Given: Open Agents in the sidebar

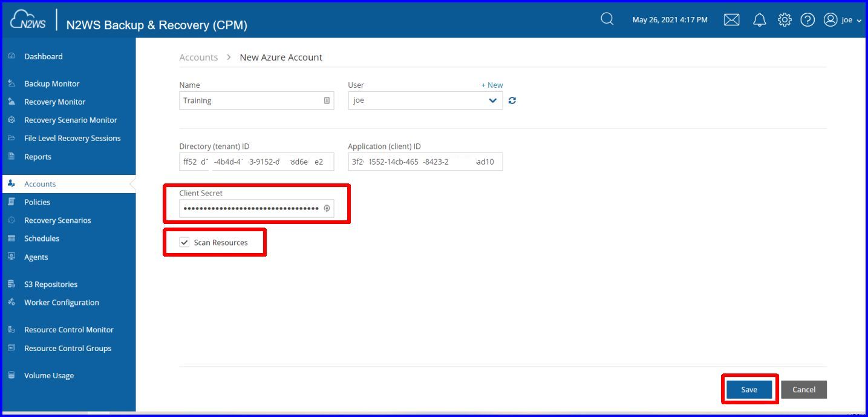Looking at the screenshot, I should coord(36,257).
